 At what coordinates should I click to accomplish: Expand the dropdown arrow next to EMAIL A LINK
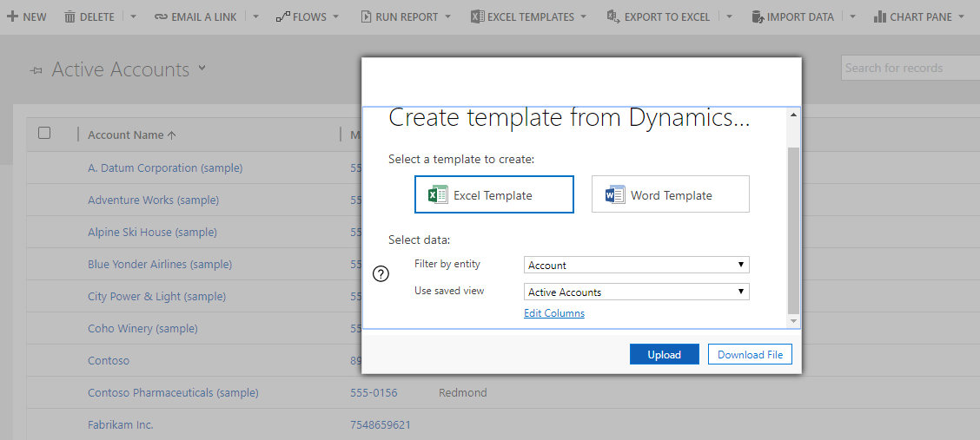257,16
